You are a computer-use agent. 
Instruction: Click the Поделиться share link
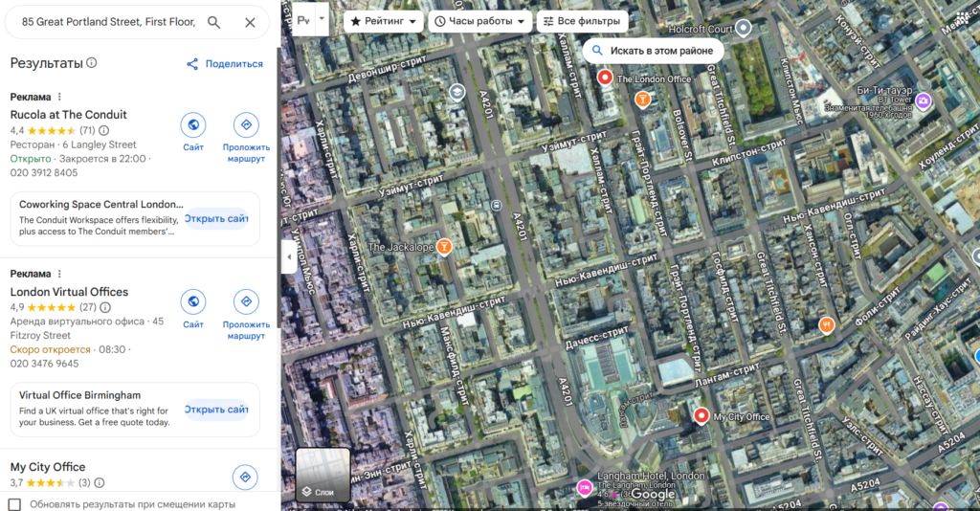coord(224,64)
